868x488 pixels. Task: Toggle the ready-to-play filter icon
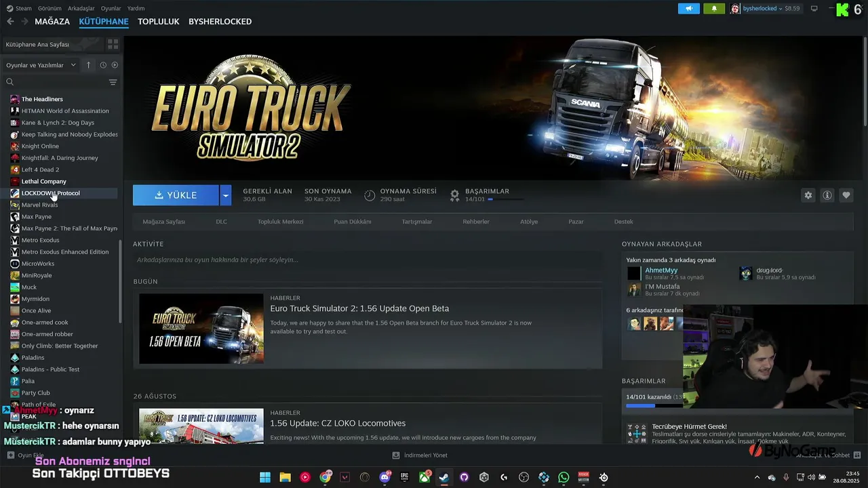tap(115, 65)
